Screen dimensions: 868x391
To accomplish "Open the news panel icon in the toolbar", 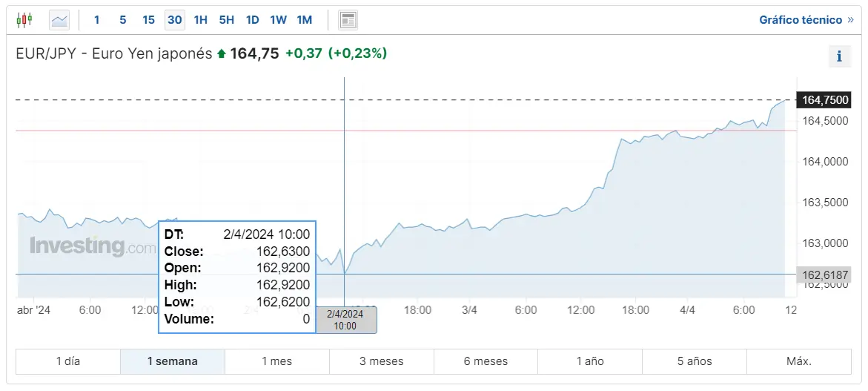I will (348, 20).
